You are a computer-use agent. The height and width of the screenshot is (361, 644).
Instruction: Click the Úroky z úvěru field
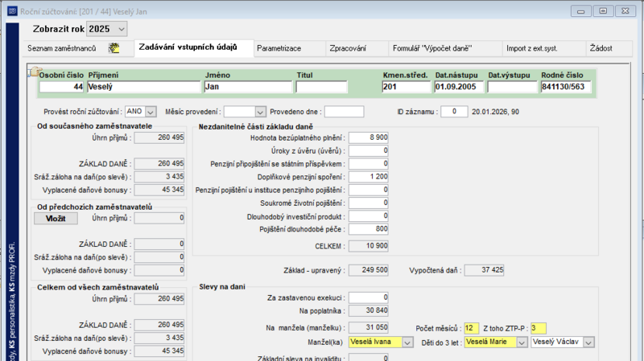pos(369,150)
